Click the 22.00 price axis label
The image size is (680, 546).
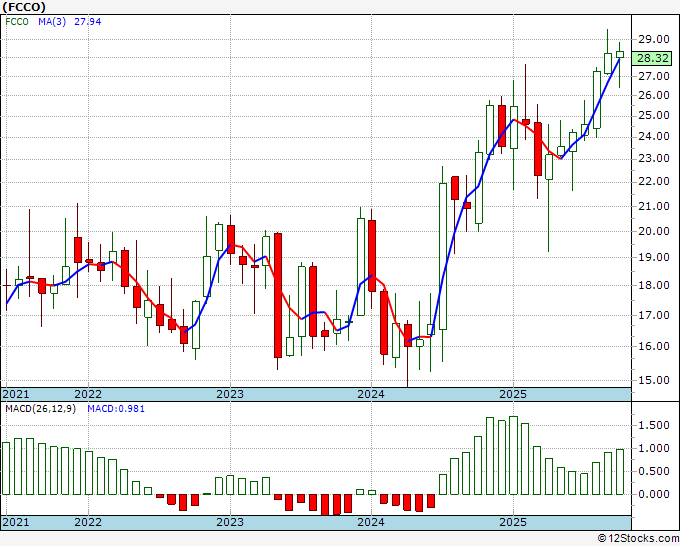(653, 181)
